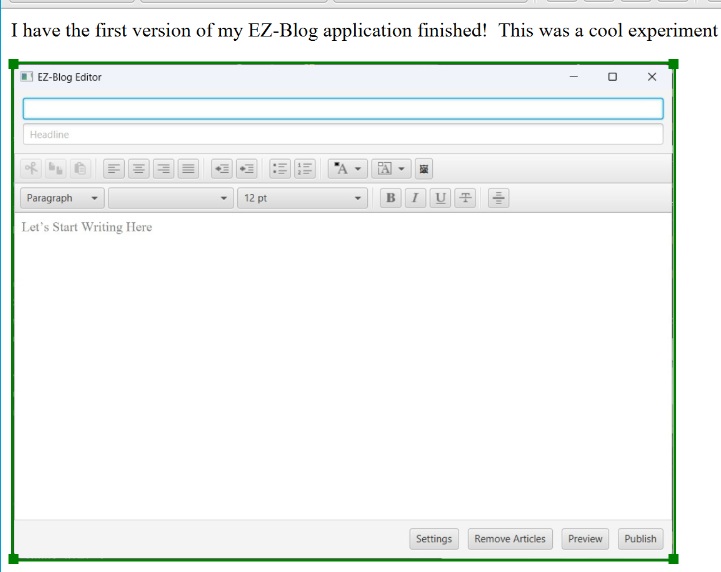Justify the text alignment

coord(188,169)
